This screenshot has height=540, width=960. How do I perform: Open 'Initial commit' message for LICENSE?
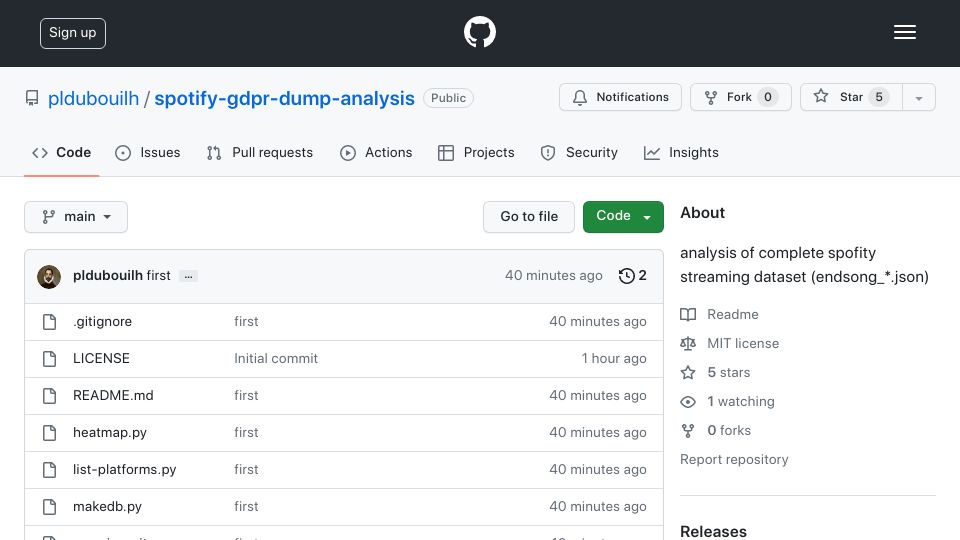pyautogui.click(x=276, y=358)
